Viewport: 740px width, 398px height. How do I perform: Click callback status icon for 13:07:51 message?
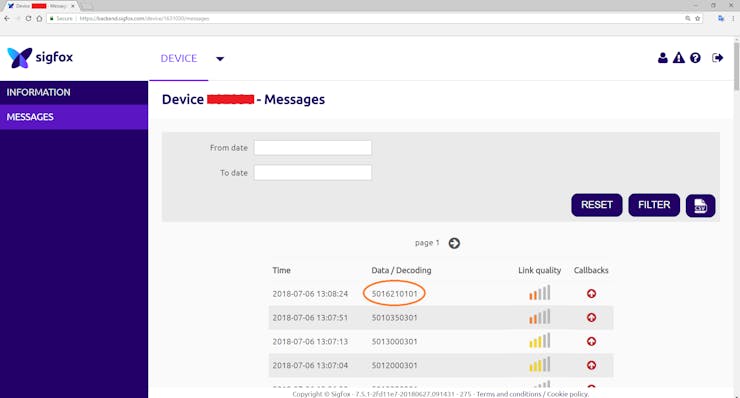pos(591,318)
